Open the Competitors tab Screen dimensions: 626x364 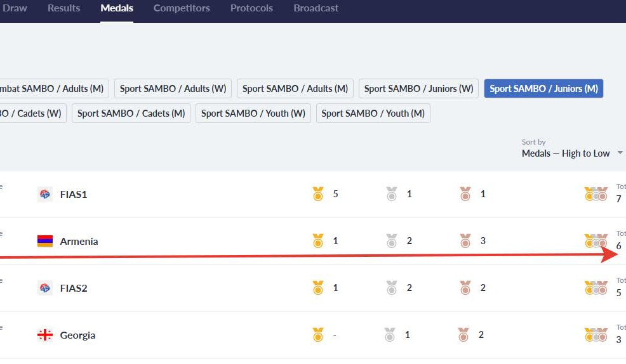(x=182, y=8)
